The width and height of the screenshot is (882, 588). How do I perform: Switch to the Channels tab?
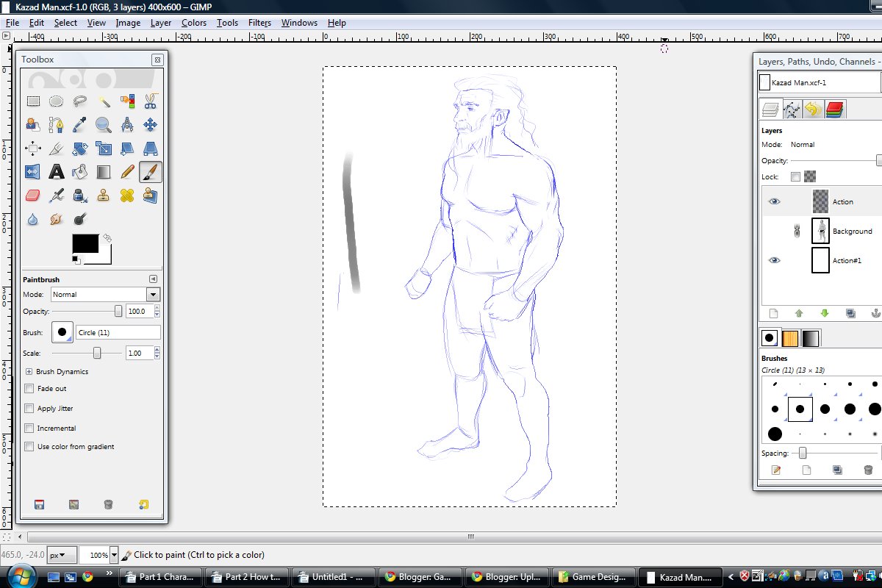[834, 110]
